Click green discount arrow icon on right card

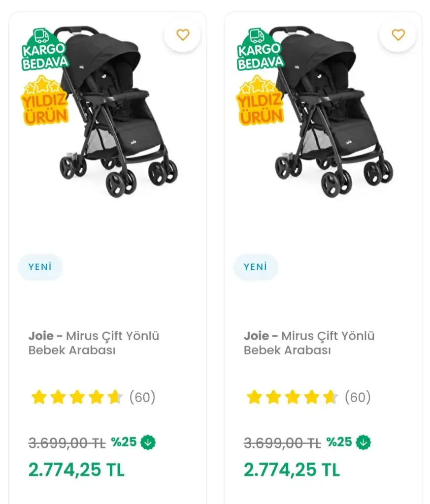click(x=364, y=442)
